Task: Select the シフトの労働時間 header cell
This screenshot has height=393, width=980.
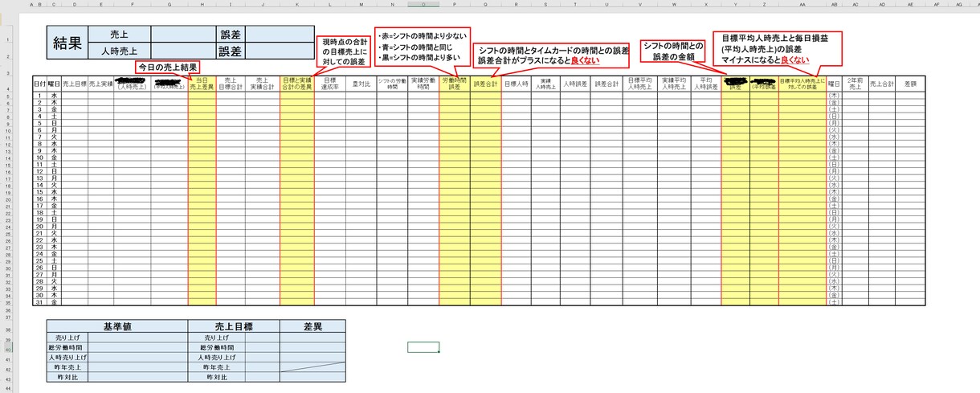Action: point(392,84)
